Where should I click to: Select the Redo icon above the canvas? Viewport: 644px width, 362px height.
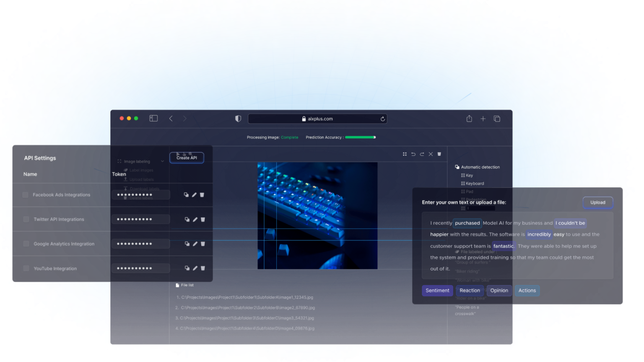click(422, 154)
